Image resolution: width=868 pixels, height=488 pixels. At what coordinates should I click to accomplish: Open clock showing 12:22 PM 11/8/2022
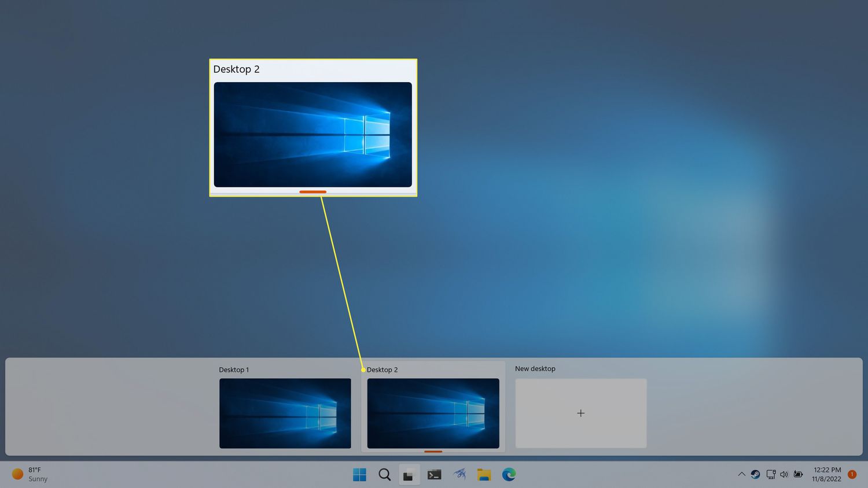pyautogui.click(x=826, y=474)
